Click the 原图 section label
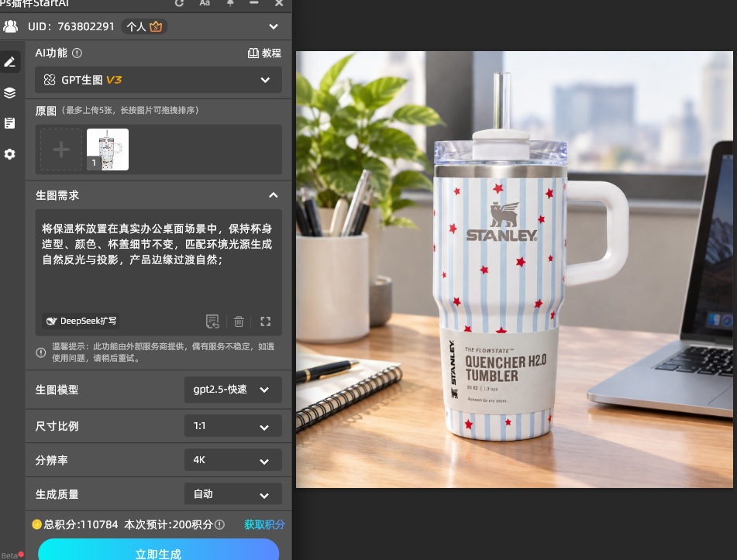Screen dimensions: 737x560 pos(46,111)
